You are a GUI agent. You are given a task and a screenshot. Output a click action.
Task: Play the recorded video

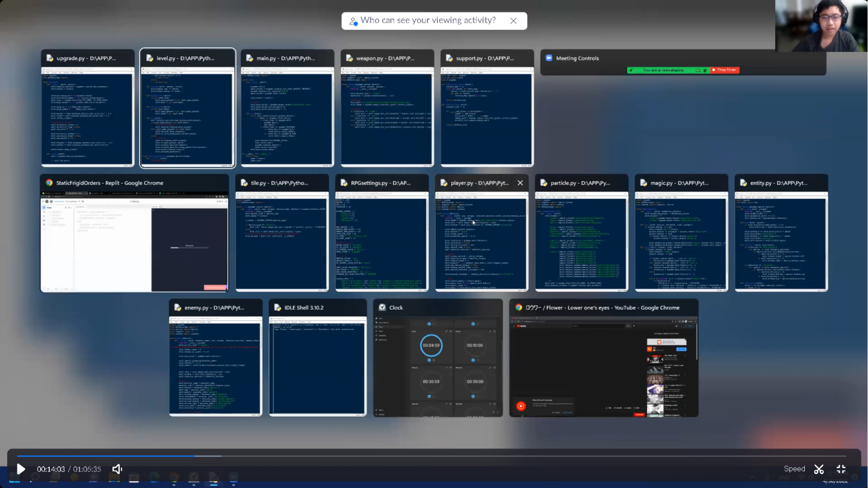[x=21, y=469]
